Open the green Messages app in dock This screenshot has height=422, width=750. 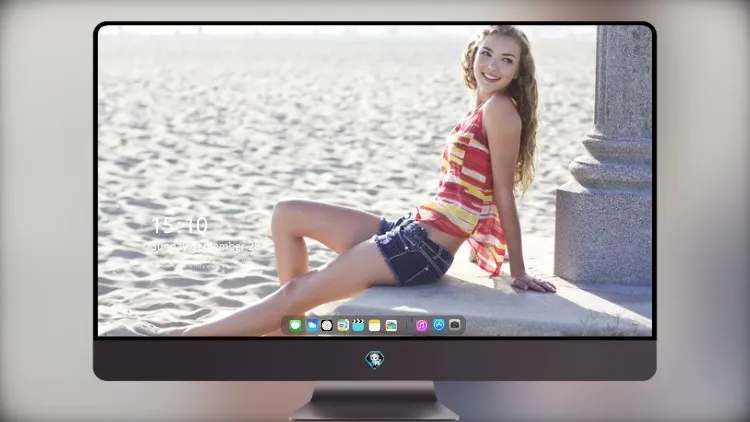point(295,326)
